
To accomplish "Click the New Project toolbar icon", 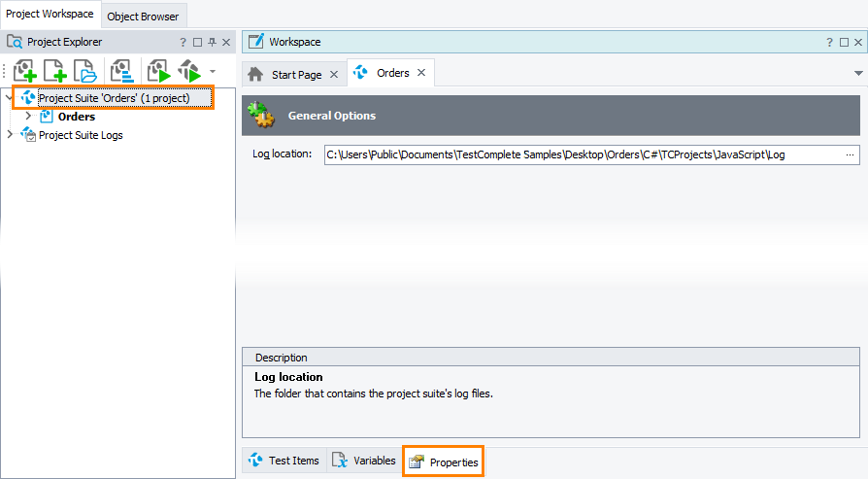I will 54,71.
